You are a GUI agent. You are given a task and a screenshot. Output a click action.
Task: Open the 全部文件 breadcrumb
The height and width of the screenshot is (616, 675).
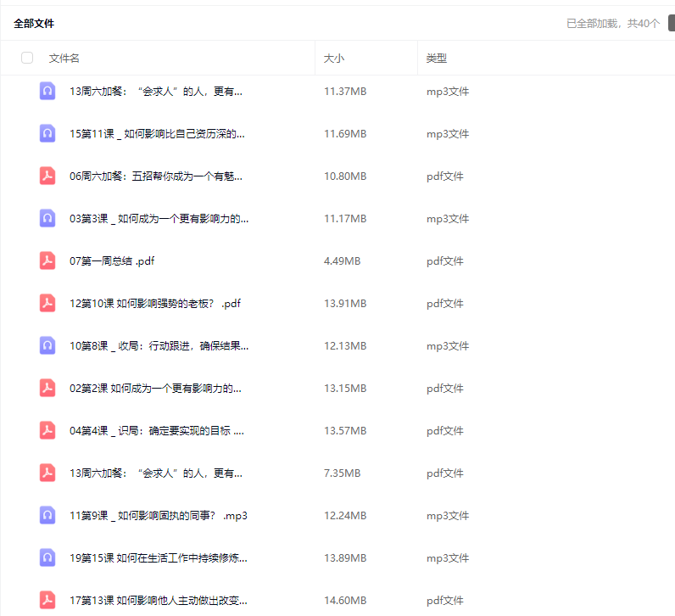[34, 24]
